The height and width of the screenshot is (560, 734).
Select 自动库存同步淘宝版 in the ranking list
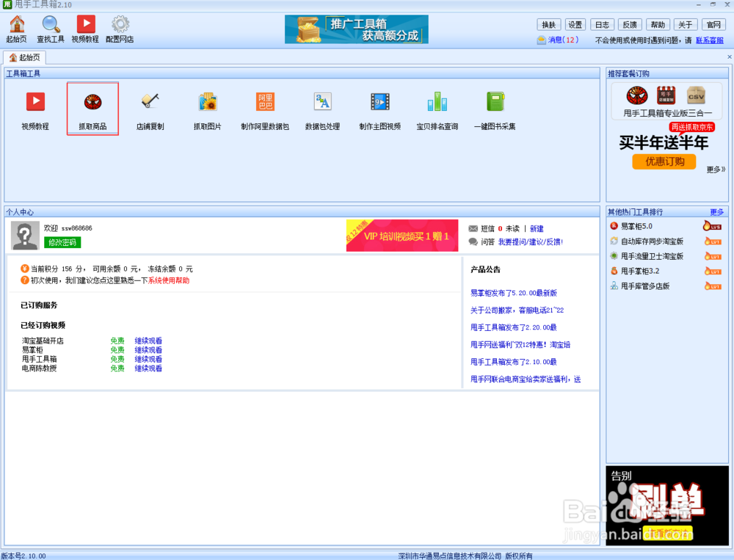[652, 241]
